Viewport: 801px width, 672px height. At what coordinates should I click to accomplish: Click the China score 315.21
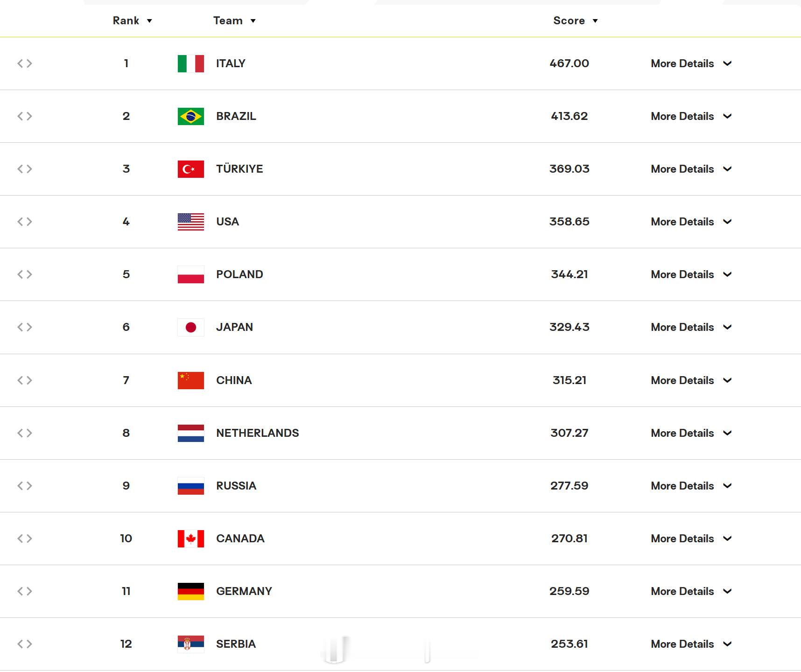click(x=569, y=380)
